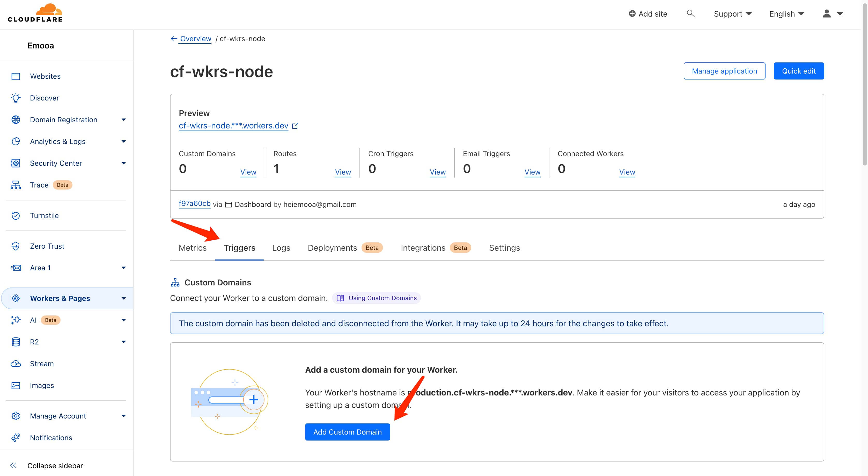Screen dimensions: 868x476
Task: Expand the Security Center submenu arrow
Action: click(124, 163)
